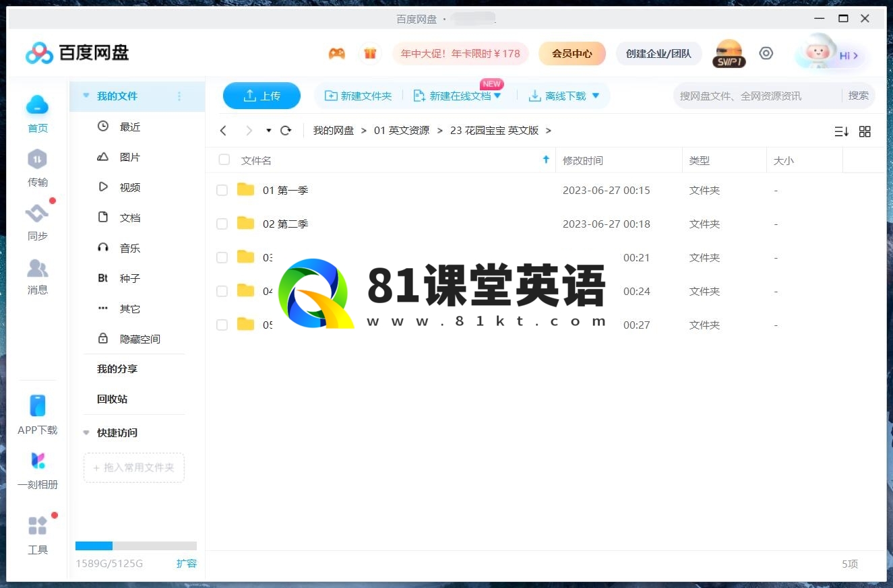The image size is (893, 588).
Task: Click the SVIP1 member badge
Action: pos(729,54)
